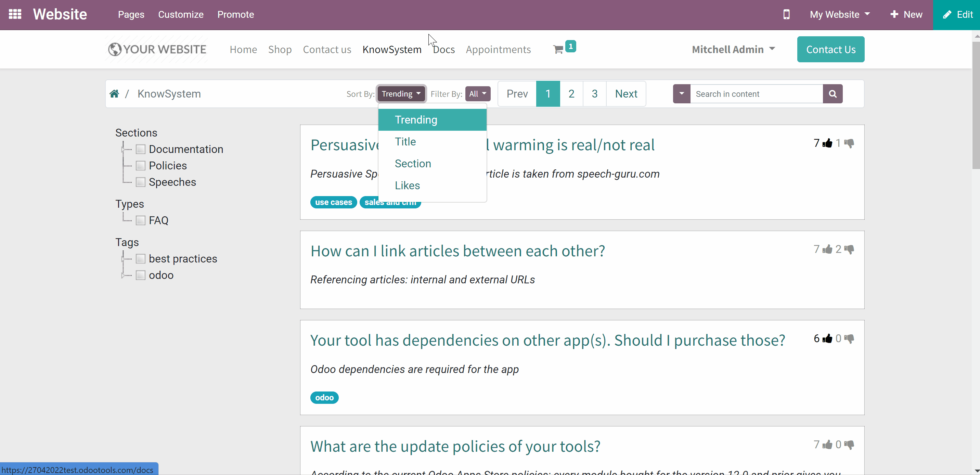The image size is (980, 475).
Task: Select Likes sort option
Action: tap(432, 185)
